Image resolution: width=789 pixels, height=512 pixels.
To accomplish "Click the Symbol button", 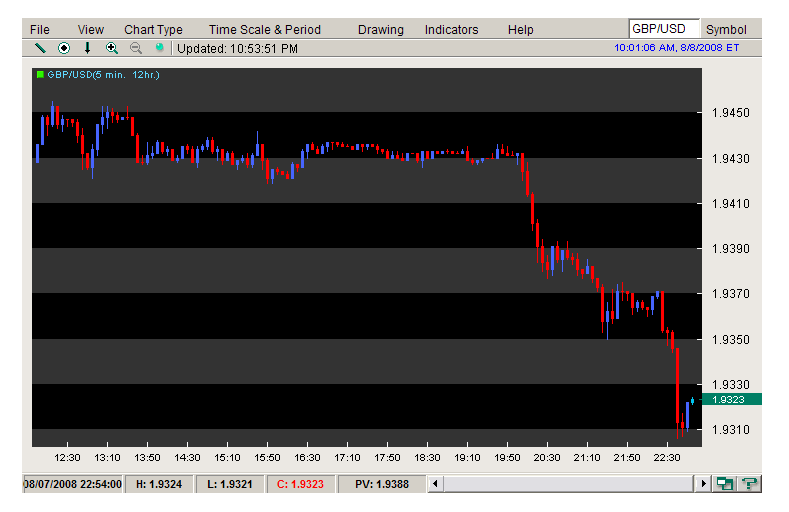I will (726, 29).
